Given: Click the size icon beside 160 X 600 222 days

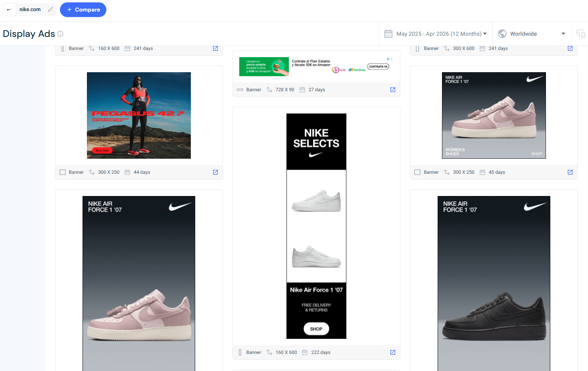Looking at the screenshot, I should point(269,352).
